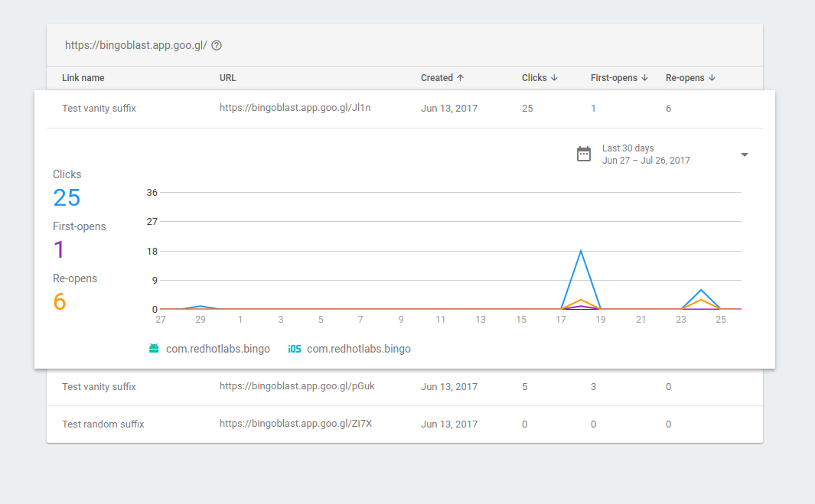Click the Link name column header
Image resolution: width=815 pixels, height=504 pixels.
[83, 78]
